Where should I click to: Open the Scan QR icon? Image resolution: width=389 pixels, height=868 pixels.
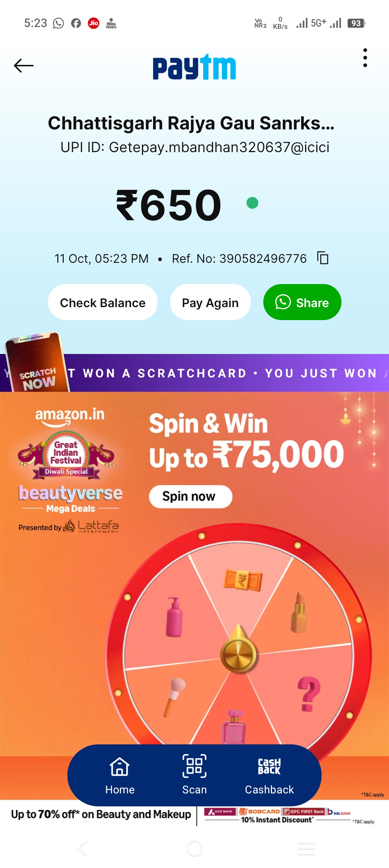[194, 775]
